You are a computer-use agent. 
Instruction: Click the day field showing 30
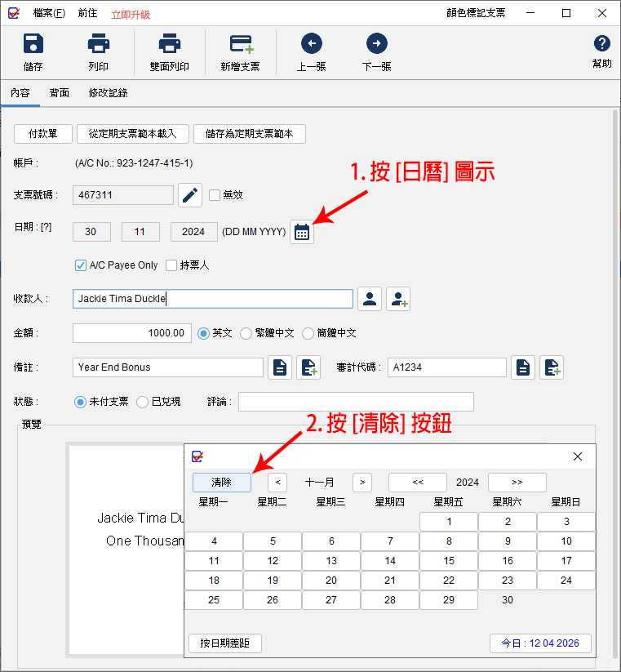91,232
